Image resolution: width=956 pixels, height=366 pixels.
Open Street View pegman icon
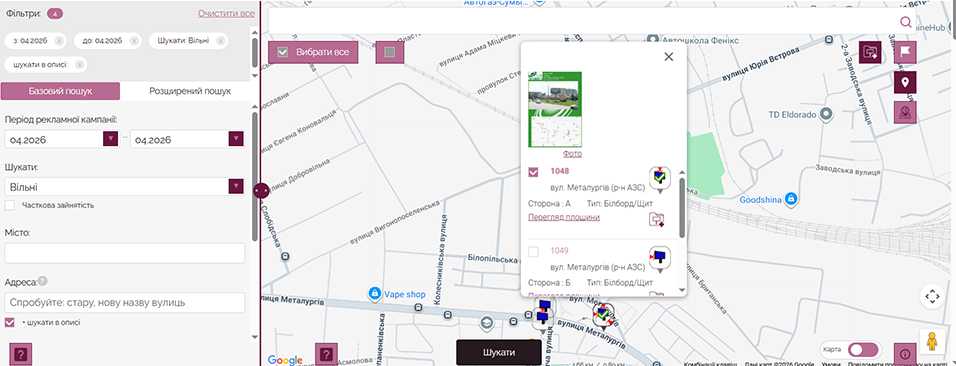coord(932,342)
